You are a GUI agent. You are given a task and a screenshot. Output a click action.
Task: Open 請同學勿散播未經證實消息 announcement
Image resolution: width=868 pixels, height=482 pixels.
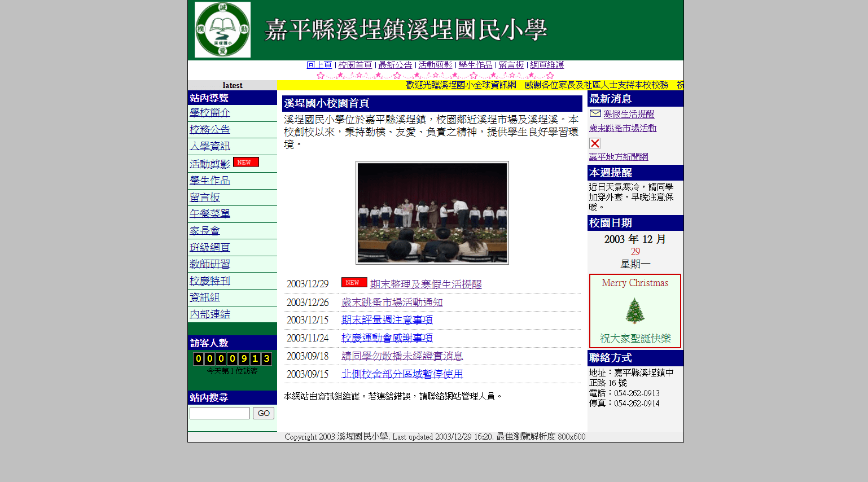tap(402, 356)
